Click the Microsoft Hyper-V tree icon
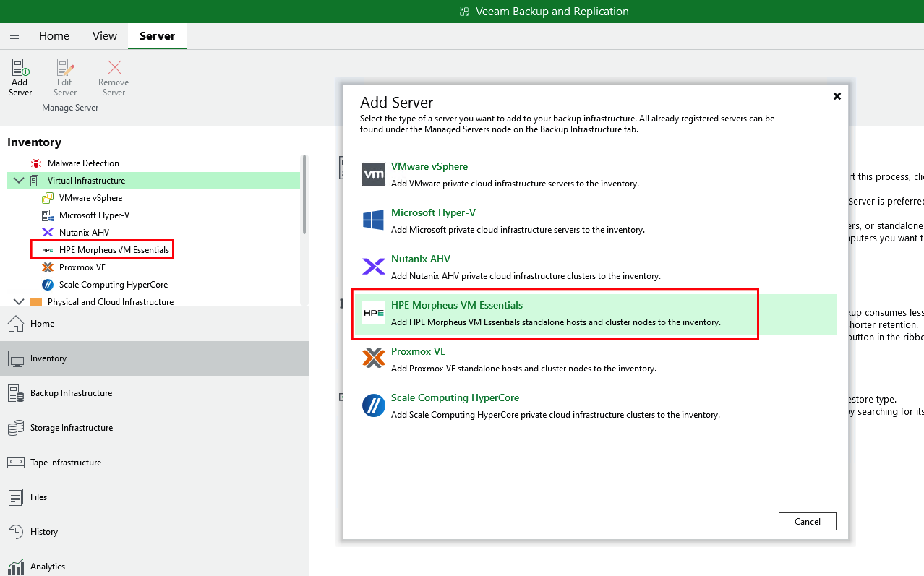This screenshot has height=576, width=924. coord(48,215)
